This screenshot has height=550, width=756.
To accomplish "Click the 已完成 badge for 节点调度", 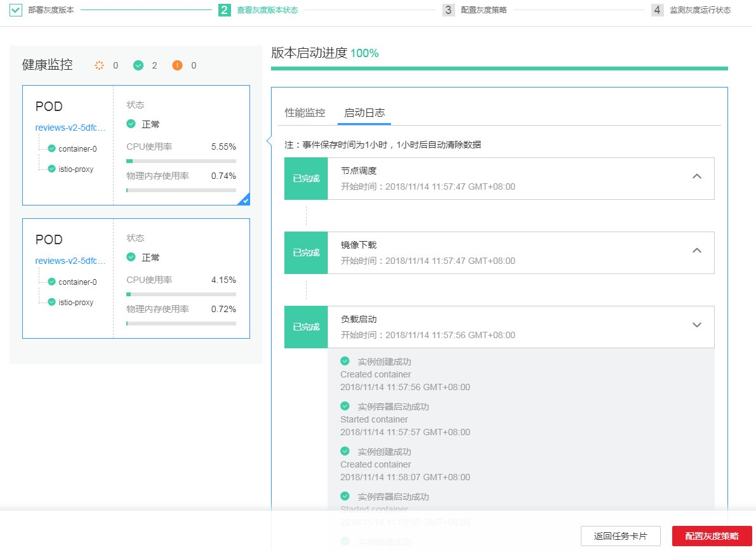I will 306,178.
